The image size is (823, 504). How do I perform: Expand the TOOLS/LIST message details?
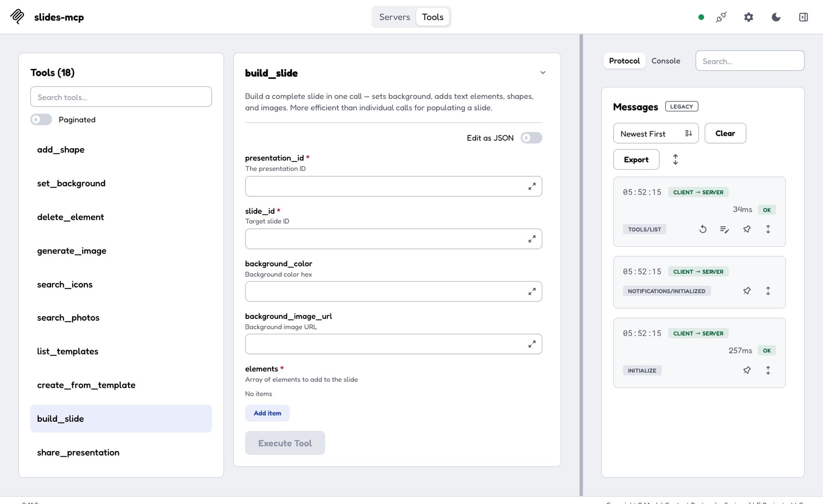click(768, 229)
